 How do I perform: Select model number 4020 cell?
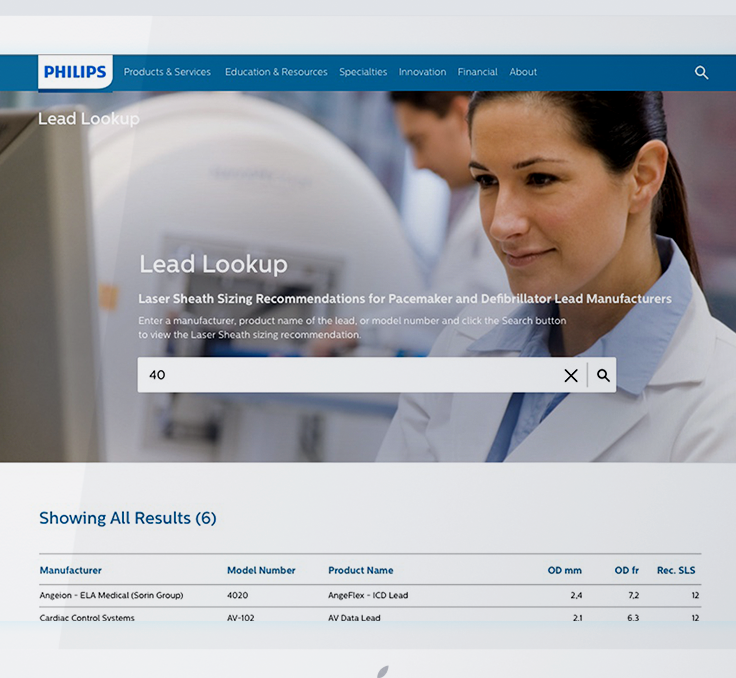click(x=238, y=595)
